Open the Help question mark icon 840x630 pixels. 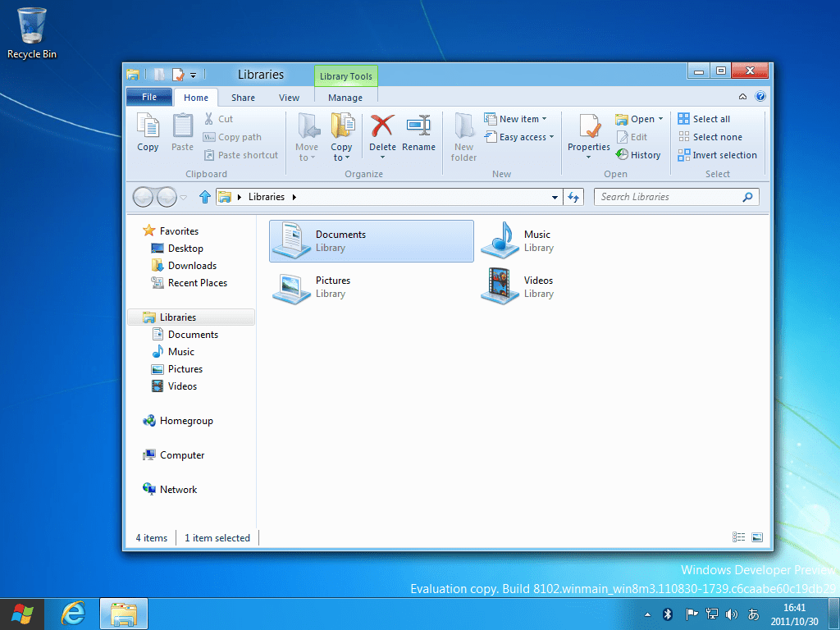tap(760, 97)
